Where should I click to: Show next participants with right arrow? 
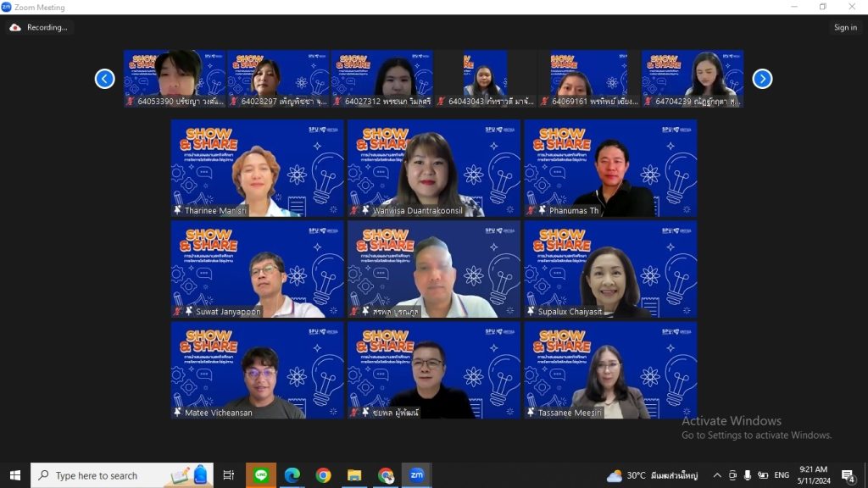(x=762, y=79)
